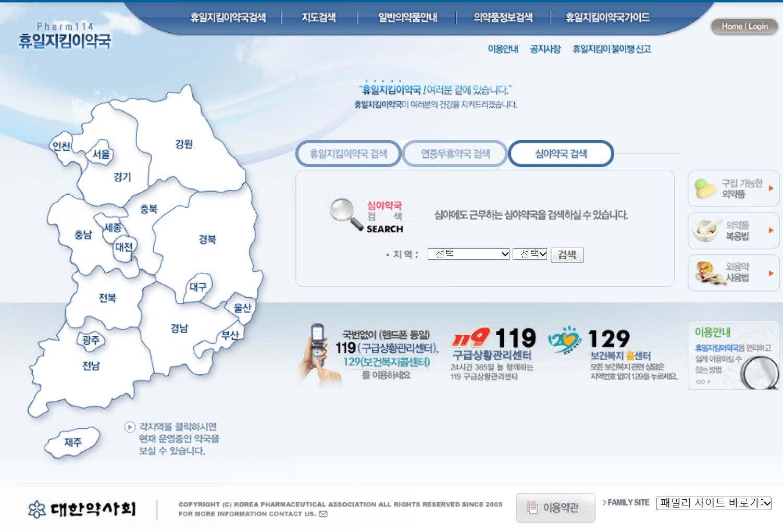Open the 패밀리 사이트 바로가기 dropdown
This screenshot has width=783, height=532.
point(714,503)
